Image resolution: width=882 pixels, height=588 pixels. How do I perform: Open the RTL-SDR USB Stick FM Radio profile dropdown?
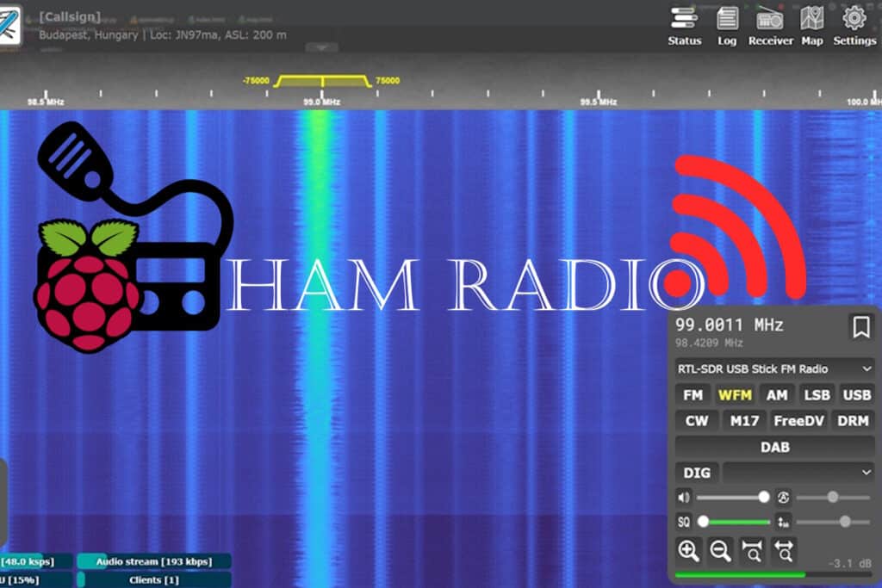773,368
